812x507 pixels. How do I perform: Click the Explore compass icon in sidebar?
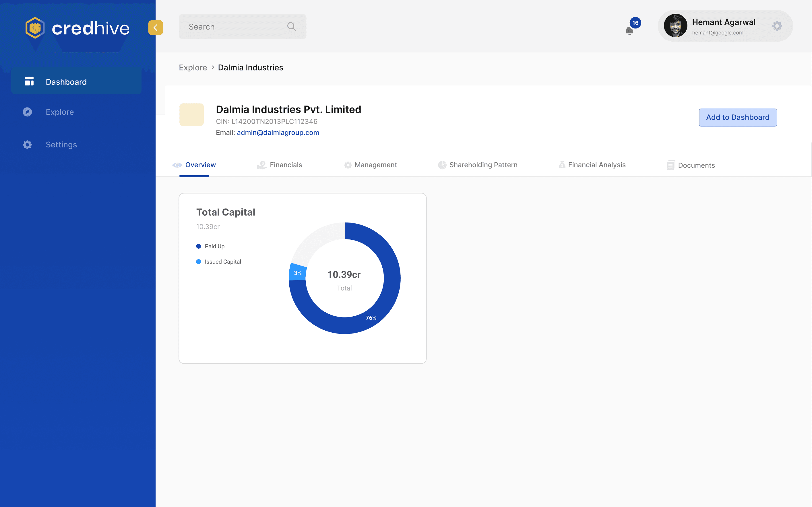pos(27,112)
